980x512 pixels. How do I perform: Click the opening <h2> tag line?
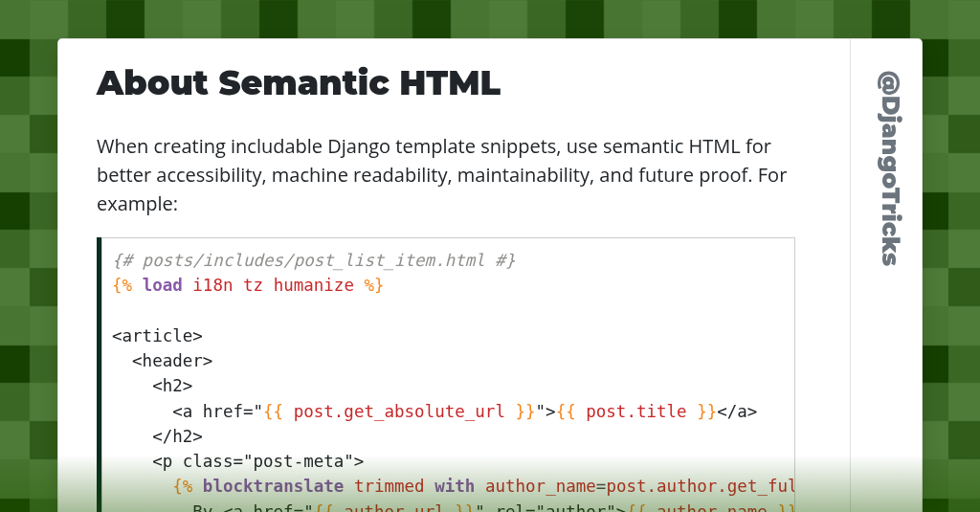(x=172, y=386)
